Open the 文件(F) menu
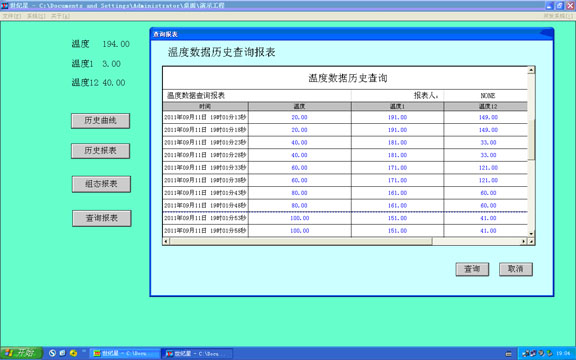Viewport: 576px width, 360px height. (12, 16)
